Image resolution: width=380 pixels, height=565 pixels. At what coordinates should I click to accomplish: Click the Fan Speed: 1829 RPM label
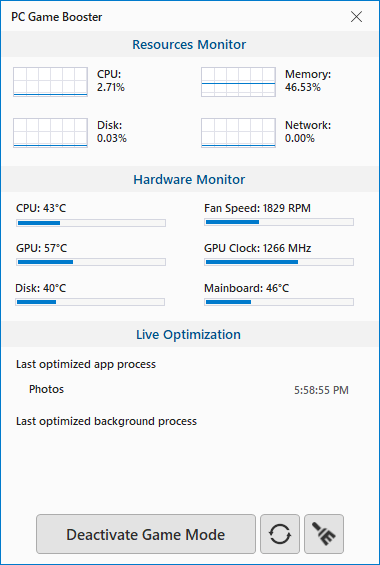[257, 208]
